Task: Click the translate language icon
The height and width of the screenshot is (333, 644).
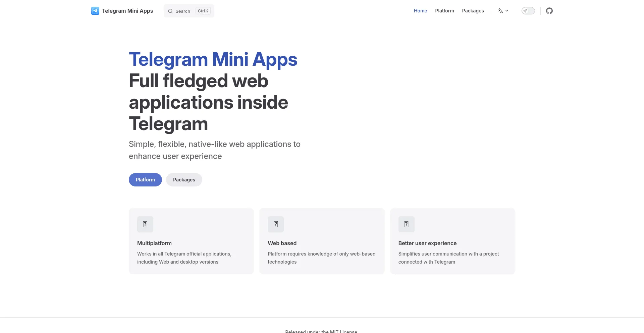Action: 500,11
